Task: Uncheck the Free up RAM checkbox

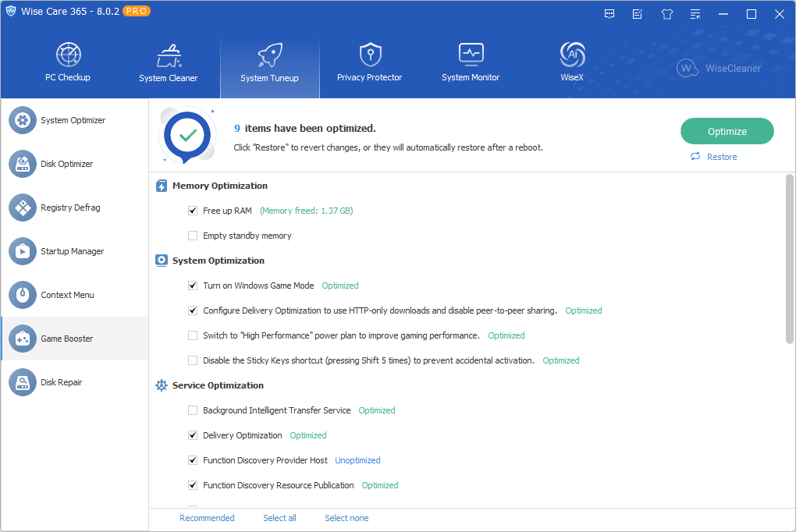Action: point(193,211)
